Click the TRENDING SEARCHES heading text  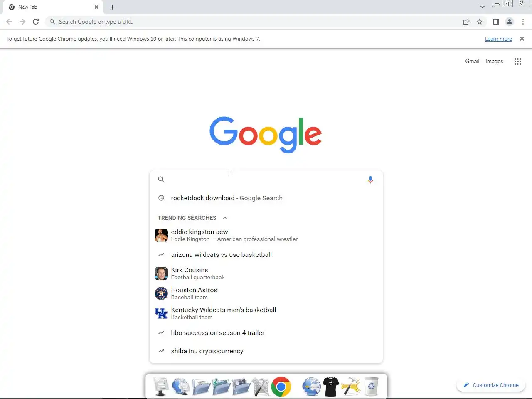coord(187,218)
